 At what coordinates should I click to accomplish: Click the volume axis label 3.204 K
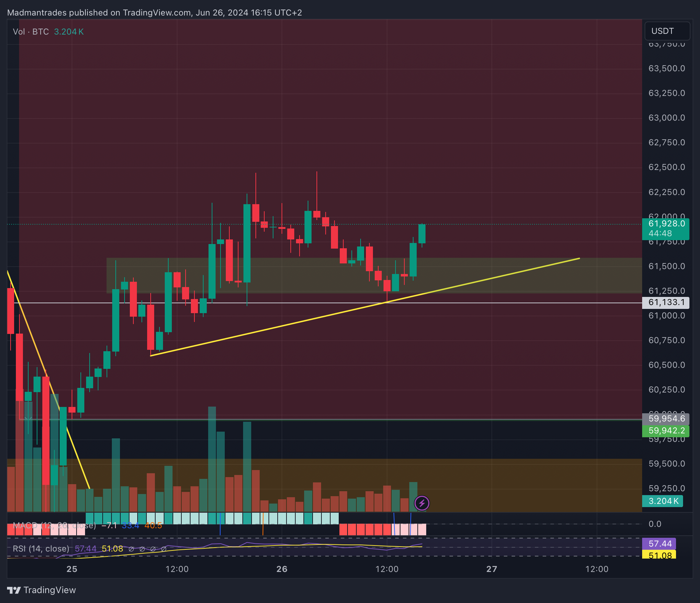coord(663,501)
